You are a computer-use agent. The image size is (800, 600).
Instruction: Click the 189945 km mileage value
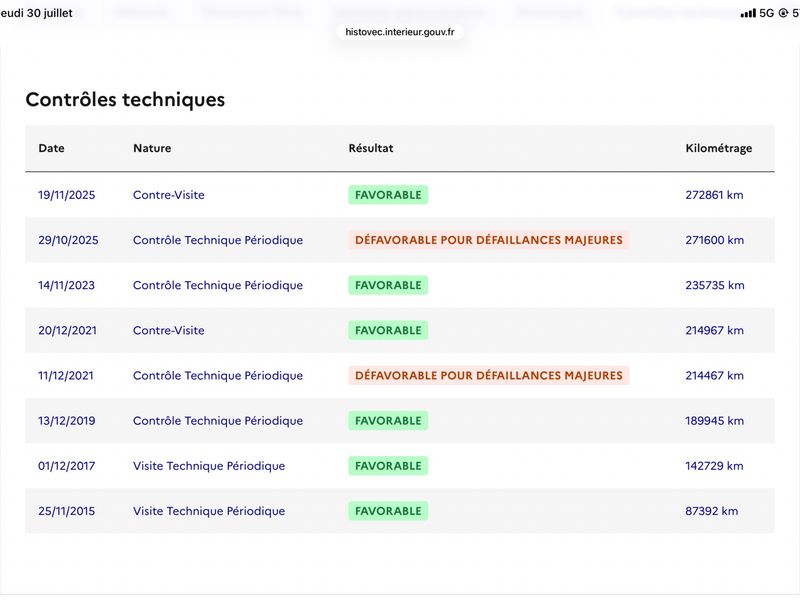[x=714, y=421]
